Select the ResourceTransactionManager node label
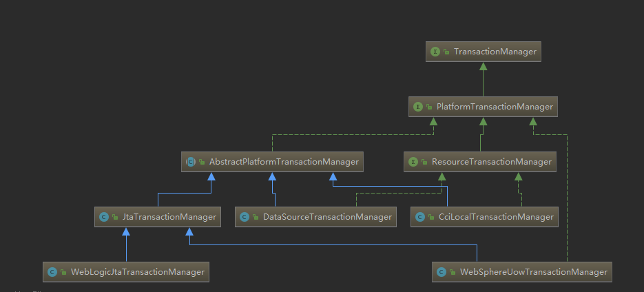The image size is (644, 292). 492,162
